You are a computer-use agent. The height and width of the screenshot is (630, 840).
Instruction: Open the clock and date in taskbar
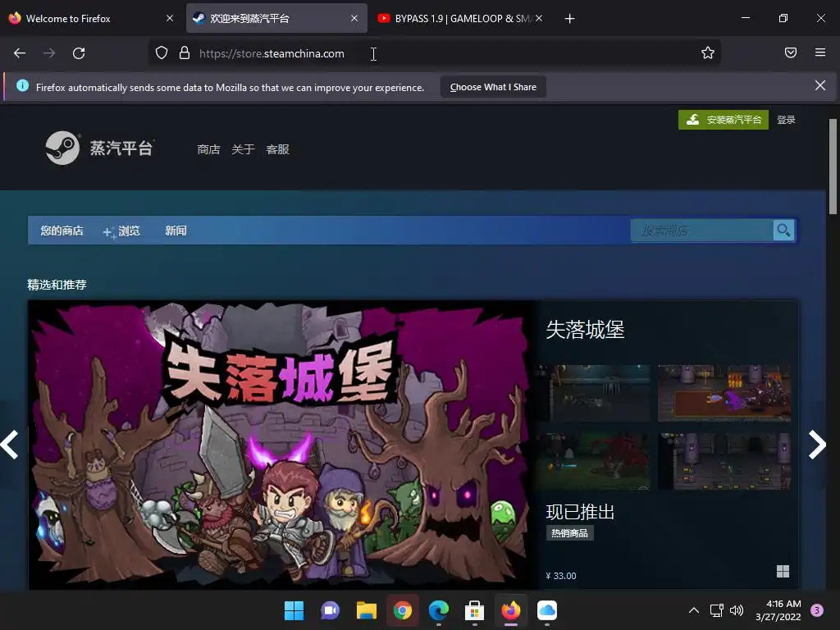tap(778, 610)
